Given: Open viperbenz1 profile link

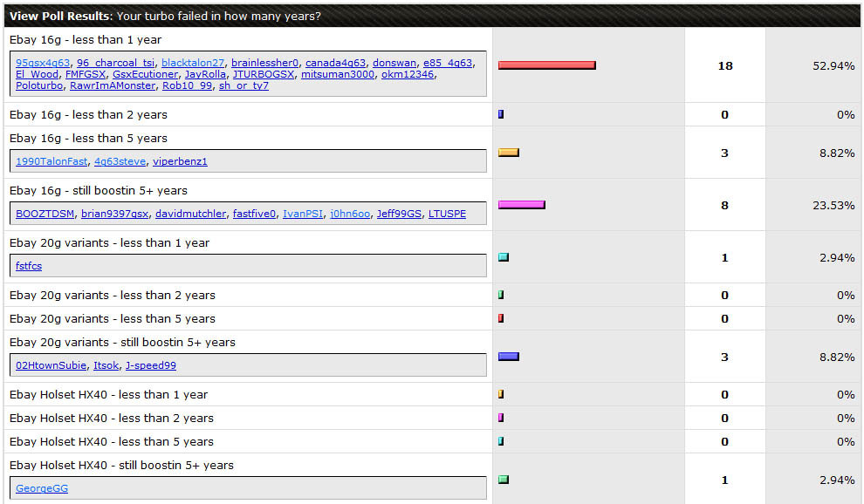Looking at the screenshot, I should (x=180, y=161).
